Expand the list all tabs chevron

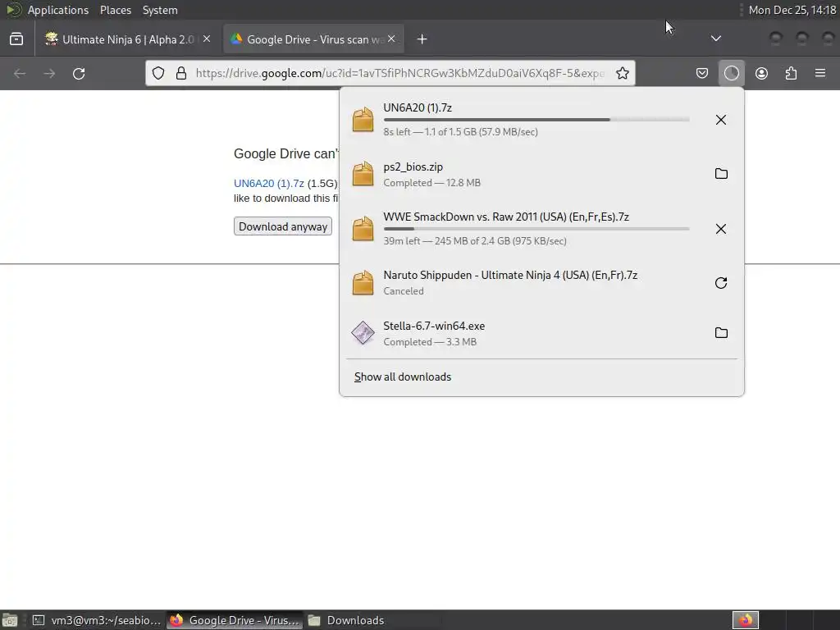coord(715,39)
